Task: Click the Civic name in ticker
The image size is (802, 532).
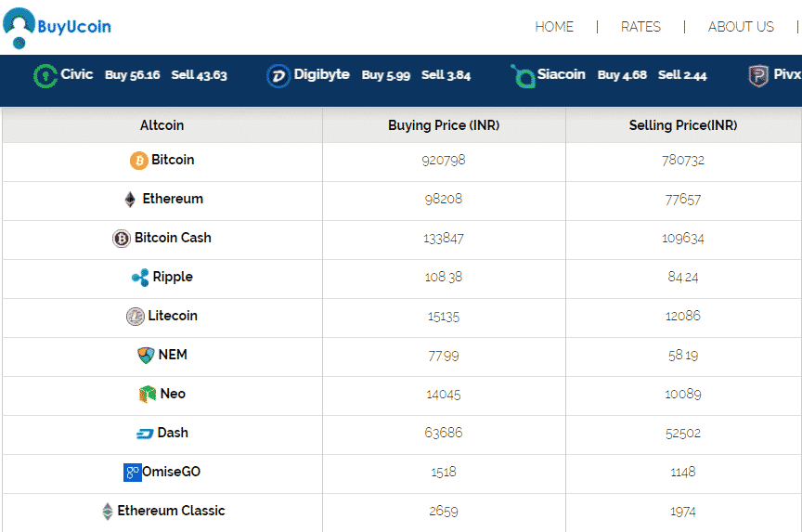Action: click(x=77, y=74)
